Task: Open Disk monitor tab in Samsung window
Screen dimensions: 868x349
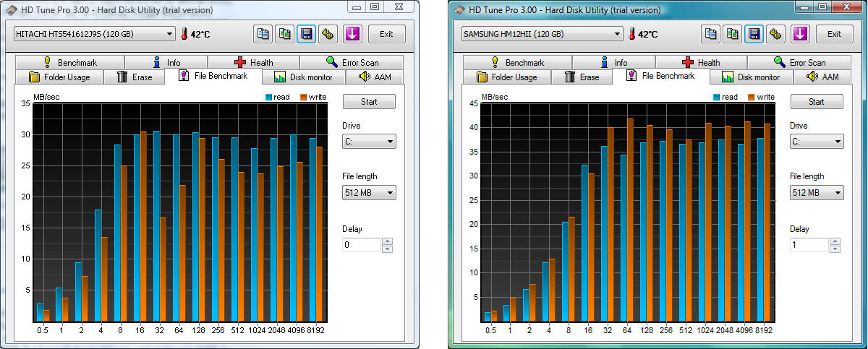Action: [x=751, y=77]
